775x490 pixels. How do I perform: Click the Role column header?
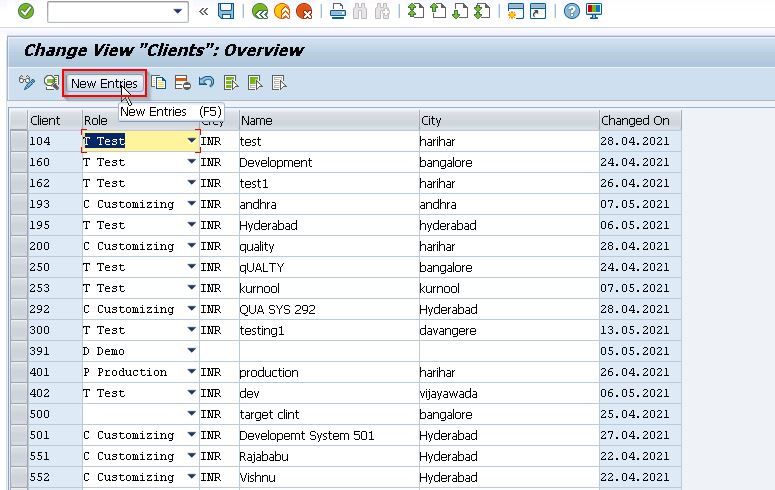(x=140, y=120)
